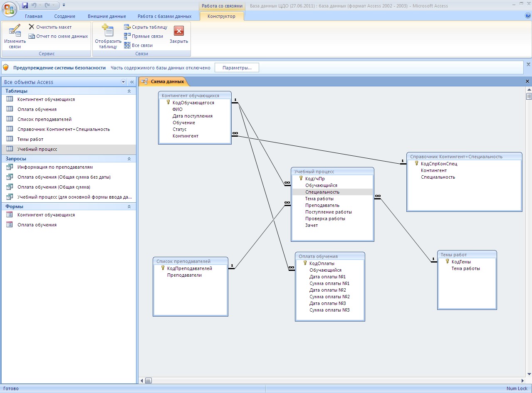532x393 pixels.
Task: Open the Внешние данные ribbon tab
Action: pyautogui.click(x=106, y=16)
